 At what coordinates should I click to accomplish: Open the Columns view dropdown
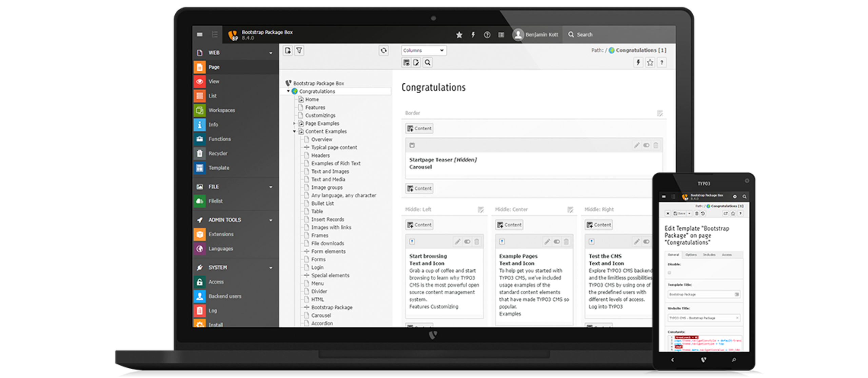pos(424,50)
